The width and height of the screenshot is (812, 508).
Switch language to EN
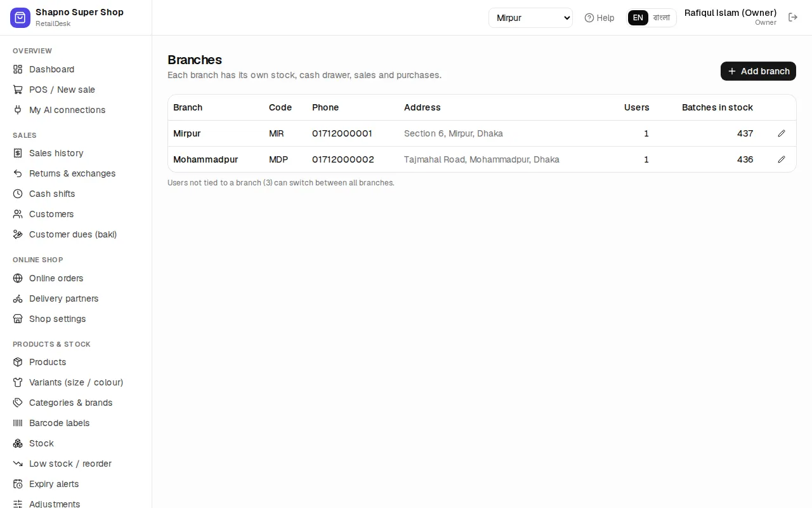(638, 18)
